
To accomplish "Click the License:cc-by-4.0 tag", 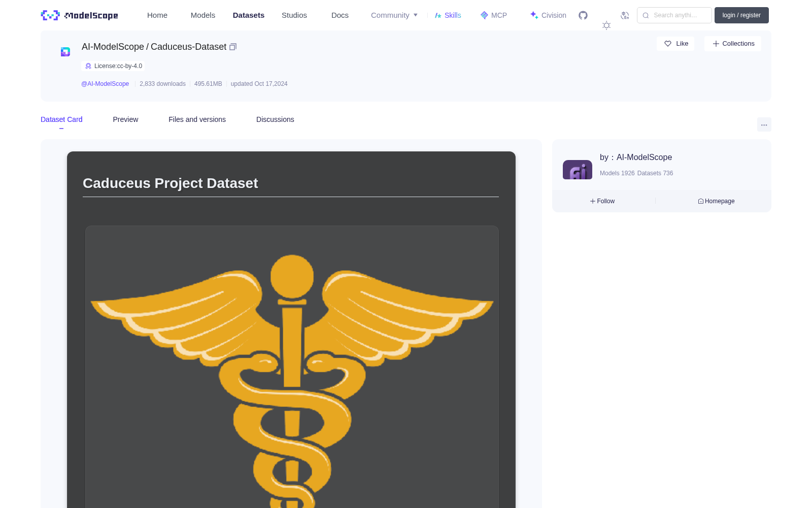I will [113, 66].
